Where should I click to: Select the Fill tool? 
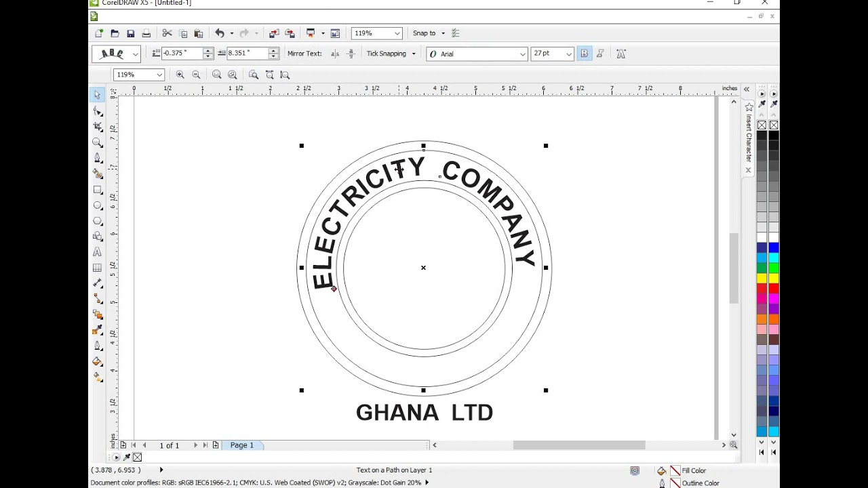click(98, 361)
